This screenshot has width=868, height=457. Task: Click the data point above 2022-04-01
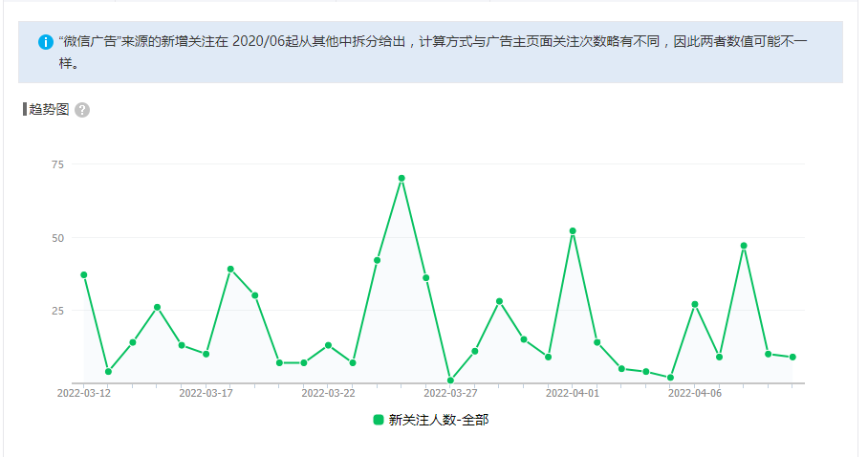point(573,230)
